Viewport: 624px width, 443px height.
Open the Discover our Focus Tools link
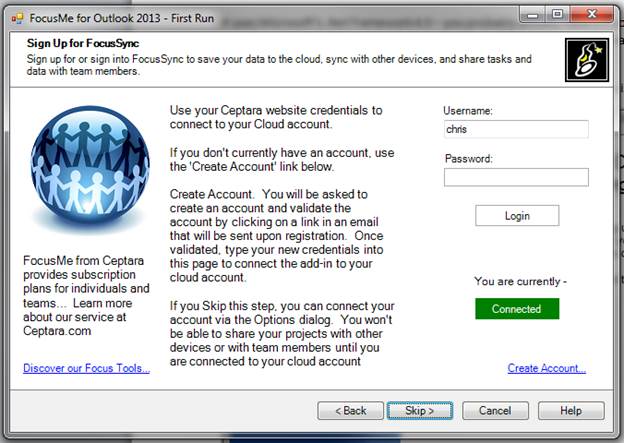point(86,368)
